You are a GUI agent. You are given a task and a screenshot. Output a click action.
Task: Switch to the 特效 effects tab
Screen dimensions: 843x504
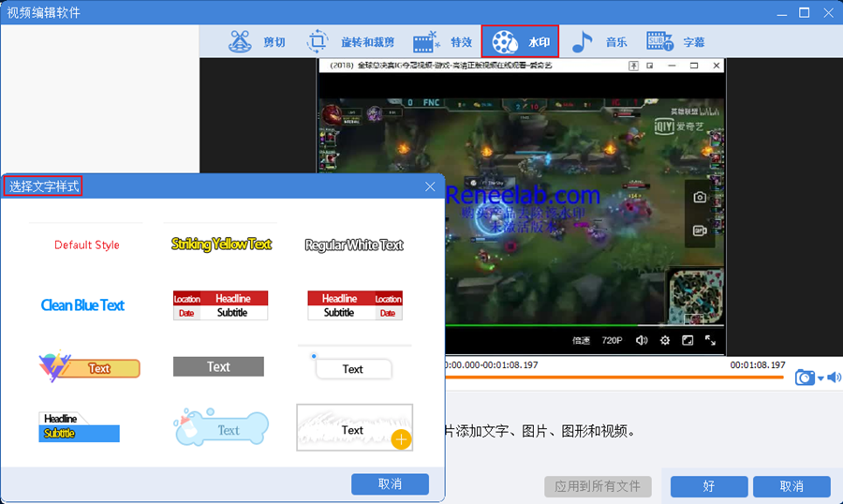pos(442,41)
